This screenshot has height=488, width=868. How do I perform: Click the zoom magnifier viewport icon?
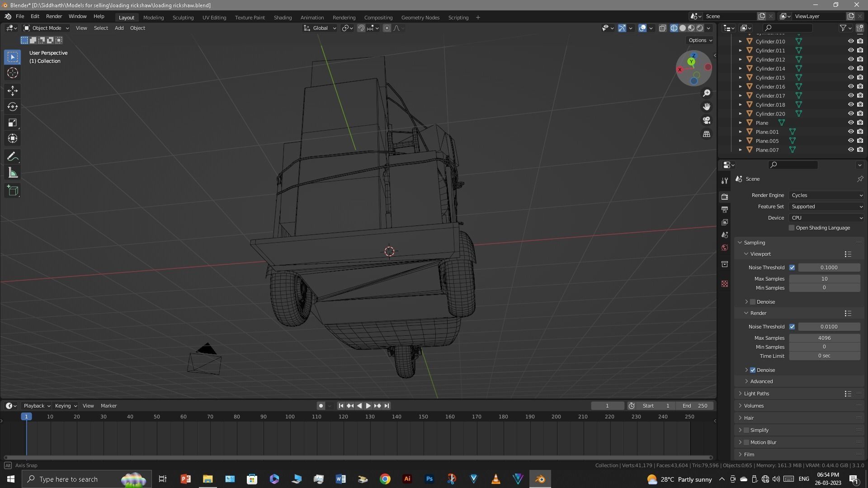click(707, 93)
